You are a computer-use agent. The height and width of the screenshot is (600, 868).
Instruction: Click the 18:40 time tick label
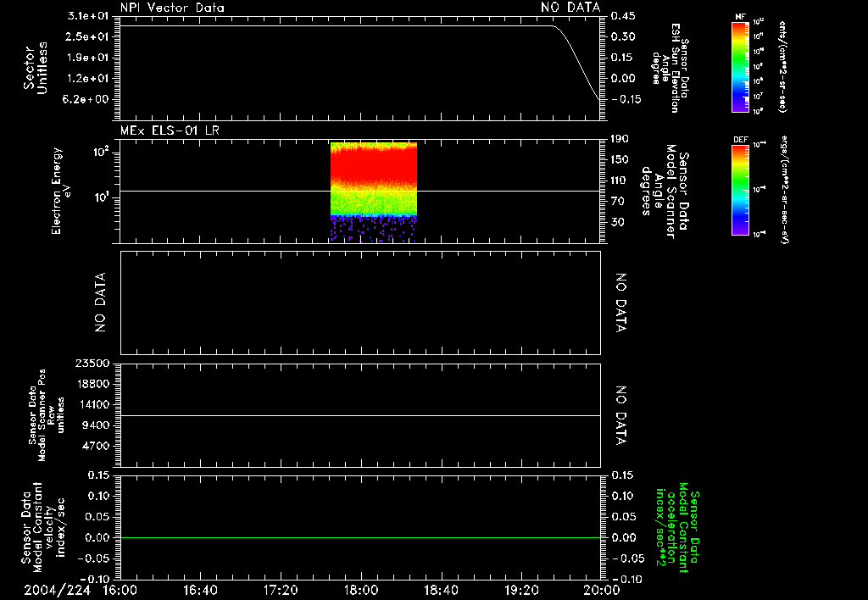pyautogui.click(x=441, y=590)
